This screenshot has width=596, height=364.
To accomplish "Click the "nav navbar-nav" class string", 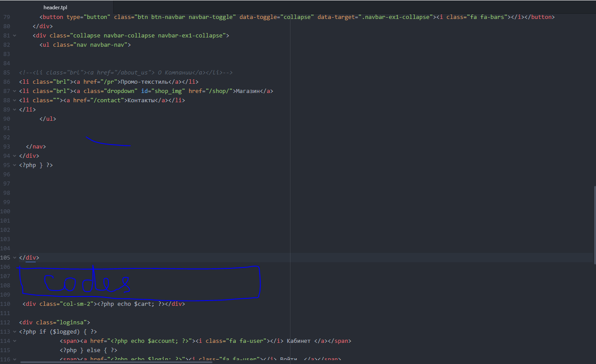I will [x=100, y=45].
